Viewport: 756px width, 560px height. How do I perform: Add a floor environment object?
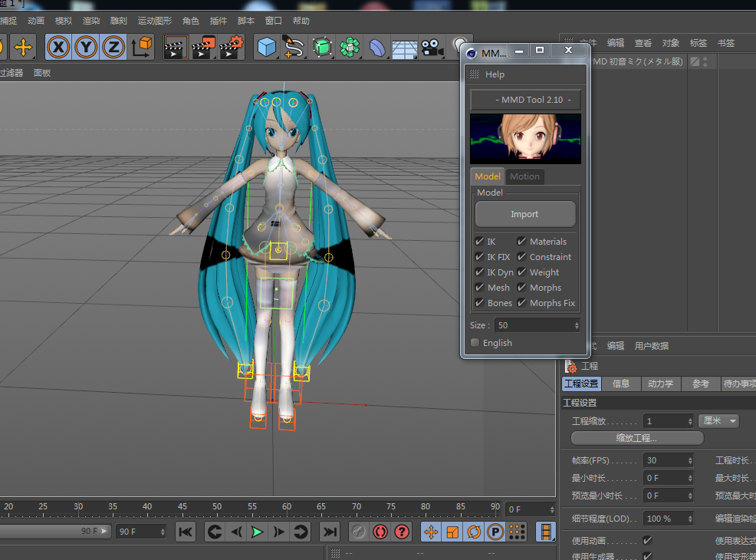[405, 48]
